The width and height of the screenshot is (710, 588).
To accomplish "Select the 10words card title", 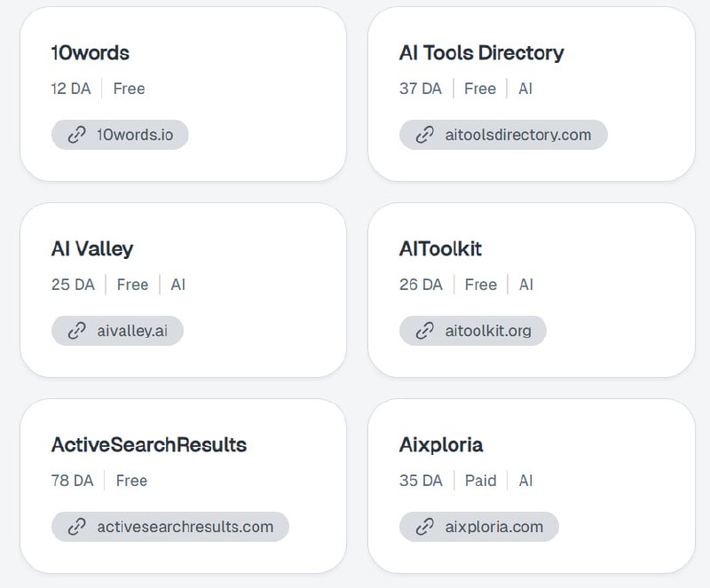I will (91, 52).
